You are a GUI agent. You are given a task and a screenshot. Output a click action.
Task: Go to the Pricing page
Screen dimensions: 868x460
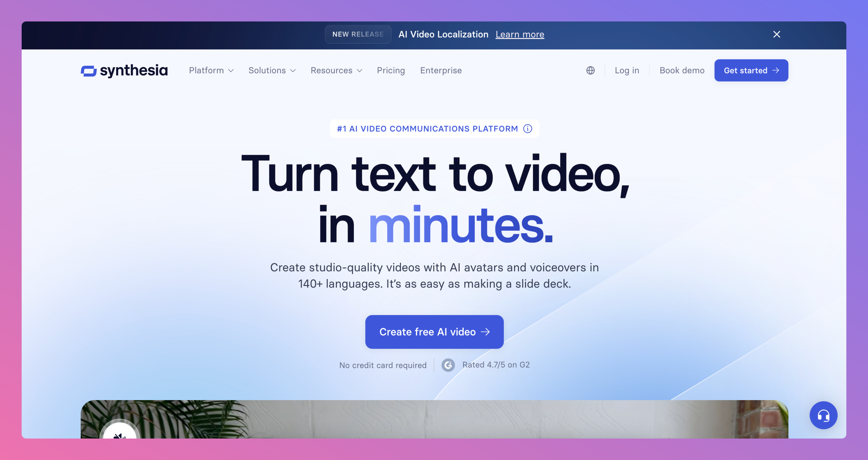tap(391, 71)
